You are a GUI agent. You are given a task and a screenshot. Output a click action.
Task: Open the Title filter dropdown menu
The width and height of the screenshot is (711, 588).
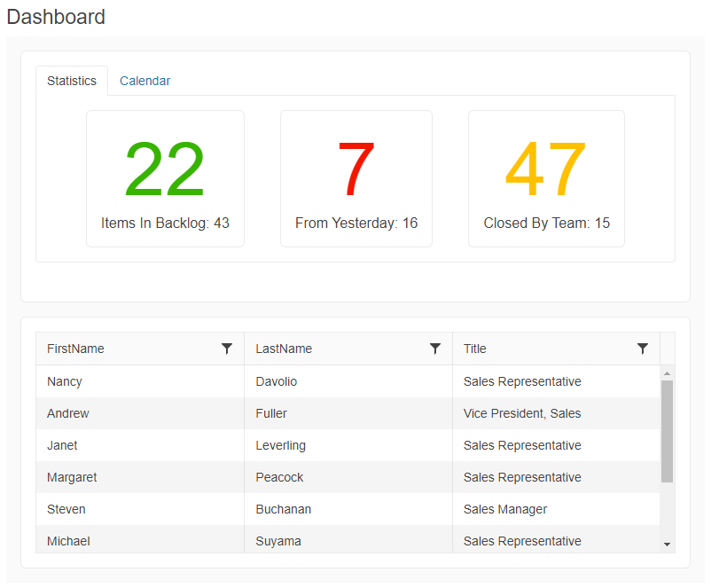click(x=643, y=349)
